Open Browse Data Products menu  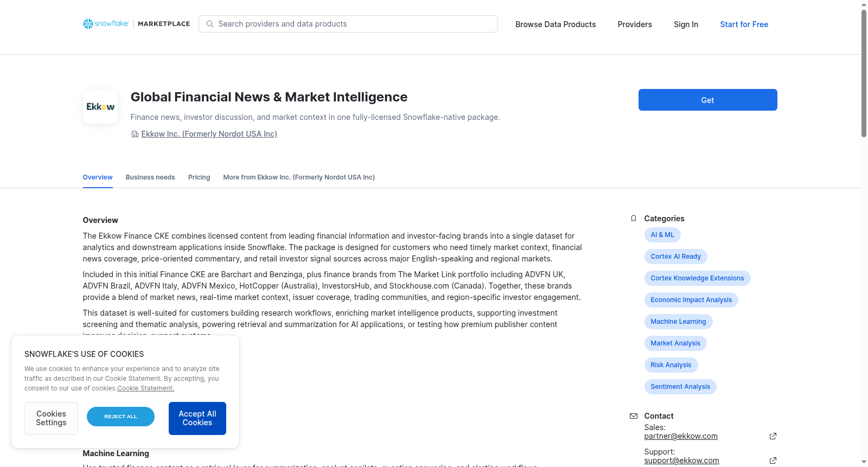(556, 24)
